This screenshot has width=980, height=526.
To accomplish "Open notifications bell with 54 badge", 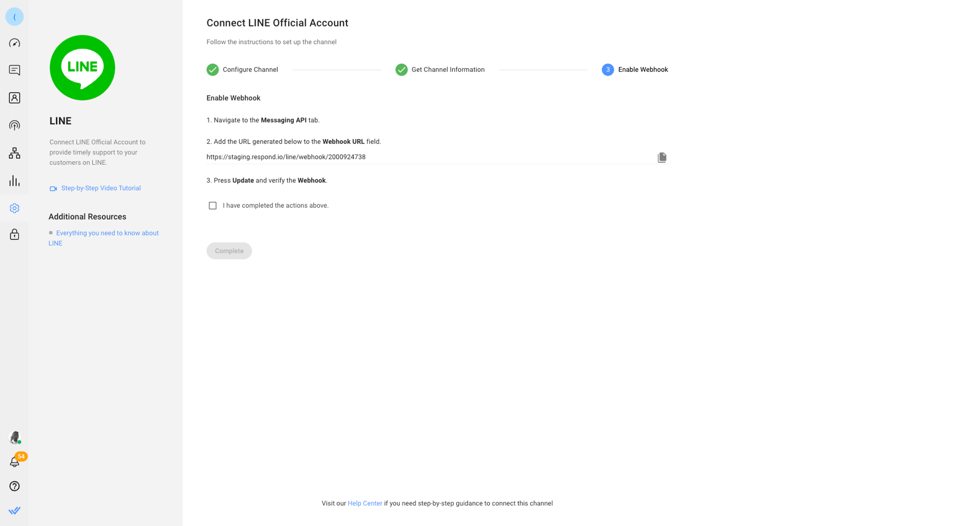I will click(x=15, y=461).
